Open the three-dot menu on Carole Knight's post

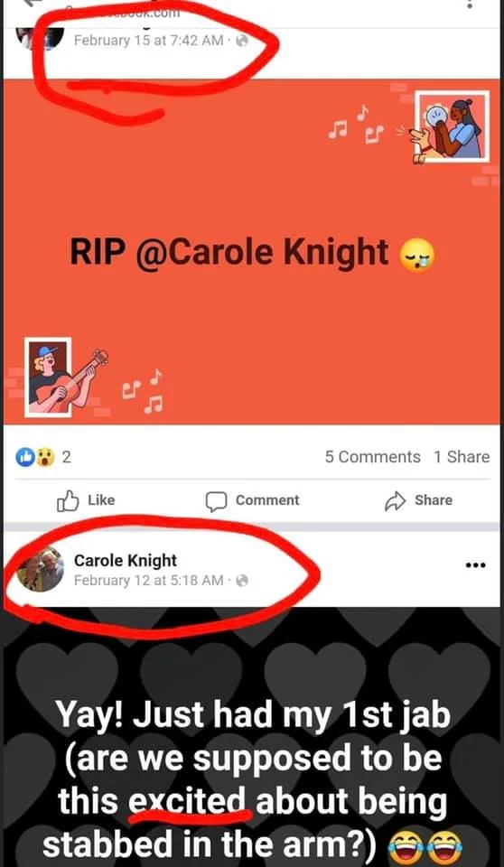point(475,565)
